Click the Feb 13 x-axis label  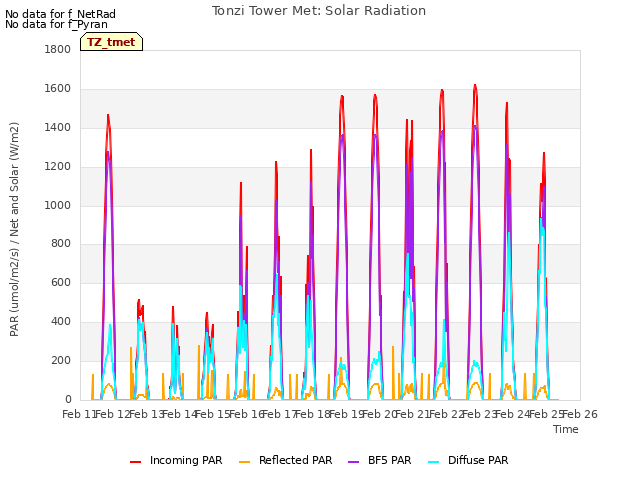(145, 414)
